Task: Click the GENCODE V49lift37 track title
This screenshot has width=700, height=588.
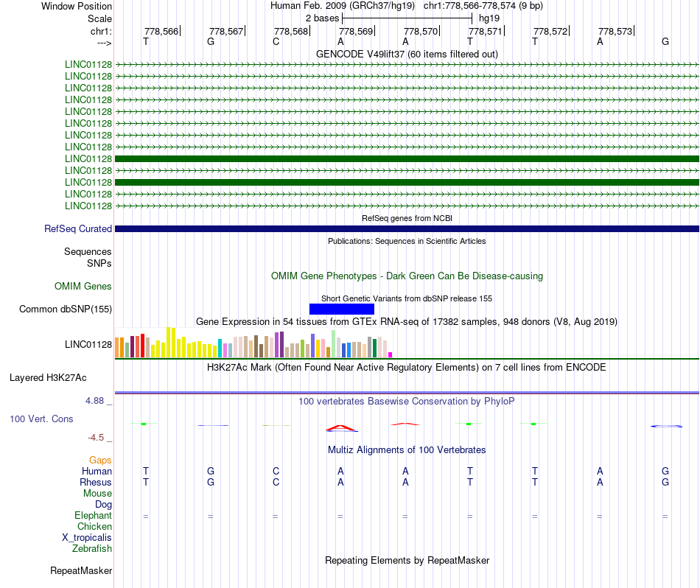Action: (407, 54)
